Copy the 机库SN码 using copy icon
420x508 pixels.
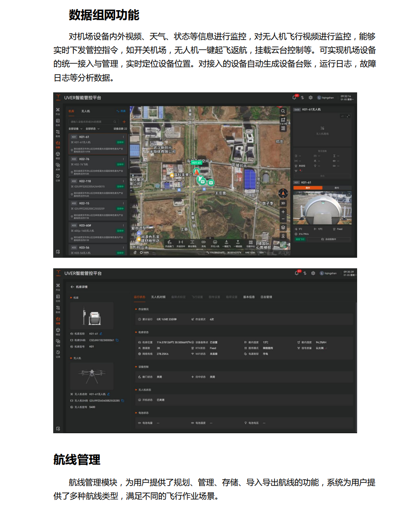click(117, 340)
